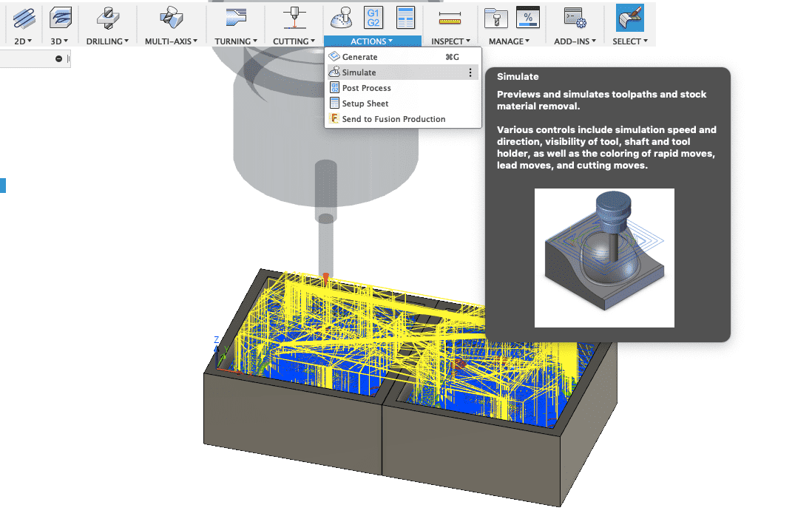This screenshot has height=516, width=812.
Task: Open the 3D dropdown menu
Action: (59, 41)
